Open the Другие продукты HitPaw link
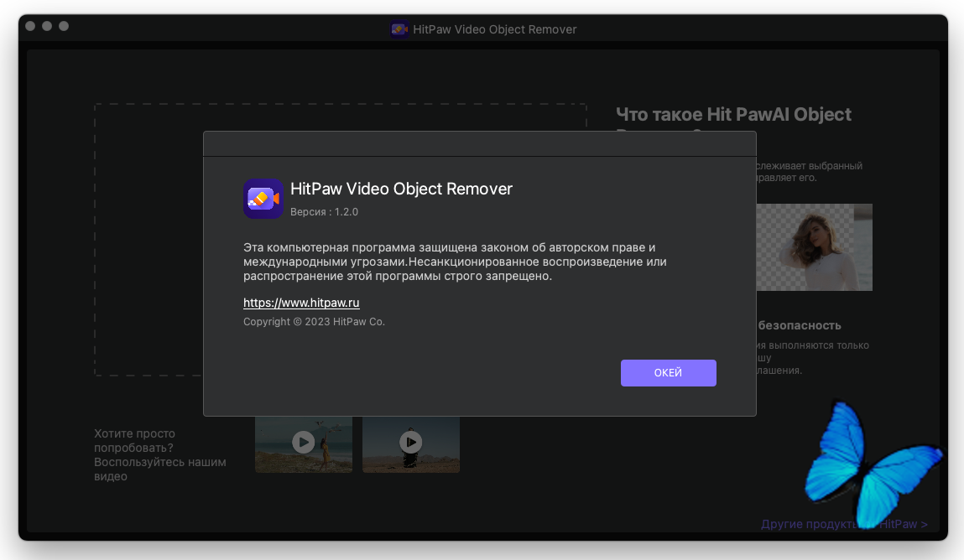 pyautogui.click(x=844, y=524)
